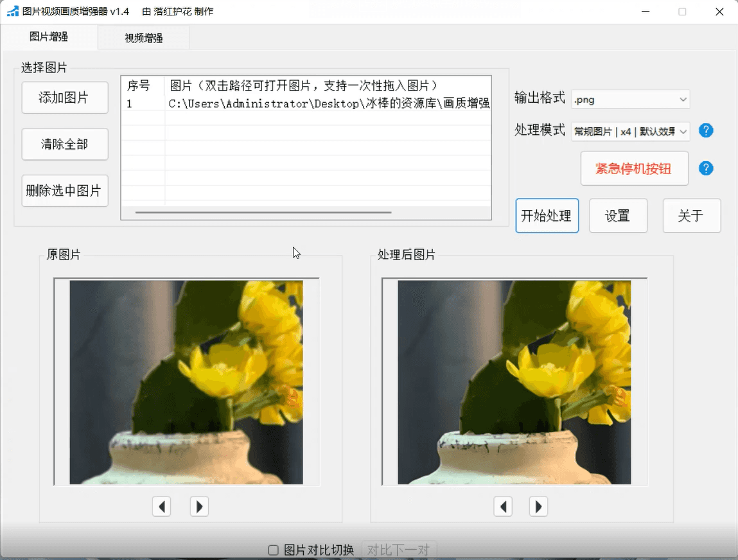Click the app logo in title bar

point(12,12)
